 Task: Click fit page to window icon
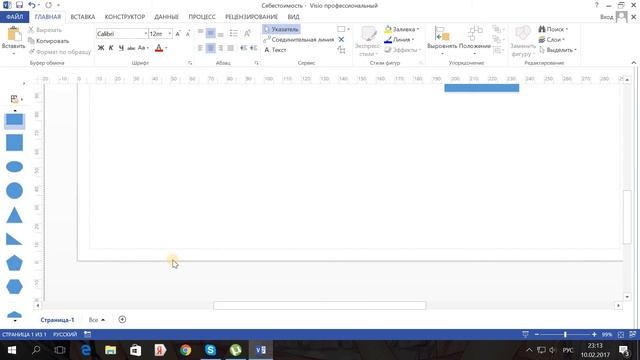click(621, 335)
